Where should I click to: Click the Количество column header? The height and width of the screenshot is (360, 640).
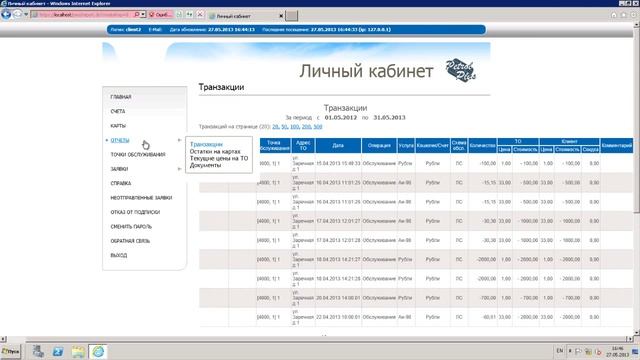coord(482,146)
